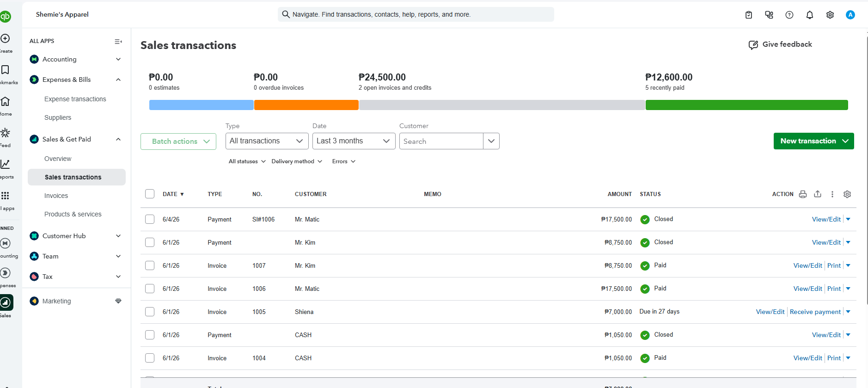This screenshot has width=868, height=388.
Task: Click the help question mark icon
Action: click(x=789, y=15)
